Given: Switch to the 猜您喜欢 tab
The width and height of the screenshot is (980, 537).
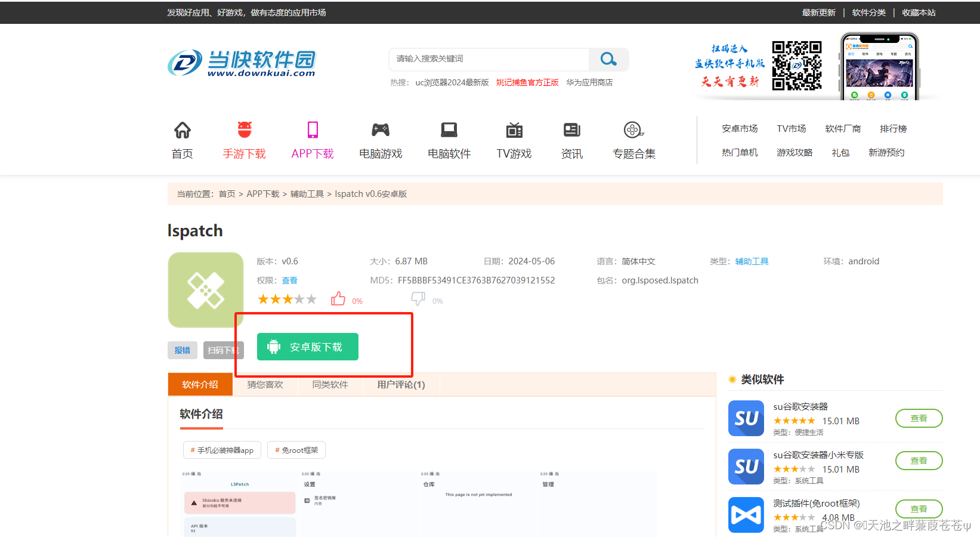Looking at the screenshot, I should [x=265, y=384].
